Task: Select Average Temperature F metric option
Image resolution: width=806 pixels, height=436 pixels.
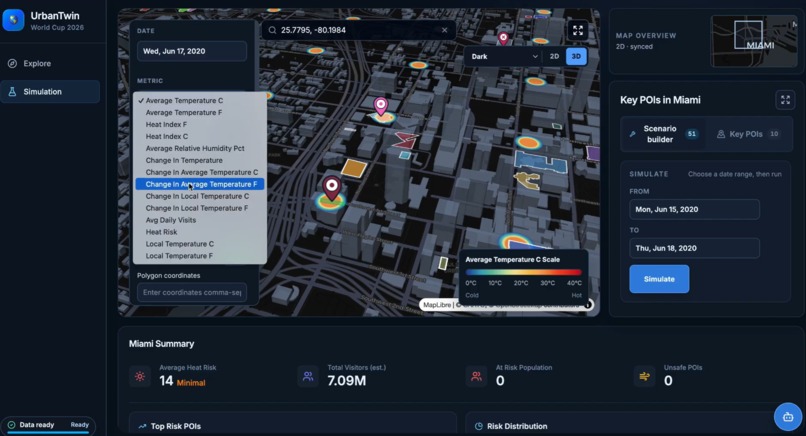Action: point(199,113)
